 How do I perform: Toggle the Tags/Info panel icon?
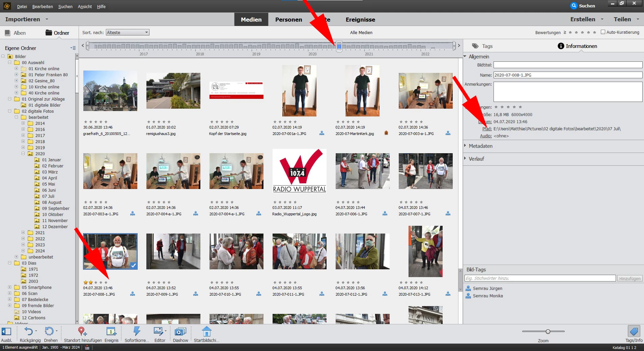tap(634, 331)
